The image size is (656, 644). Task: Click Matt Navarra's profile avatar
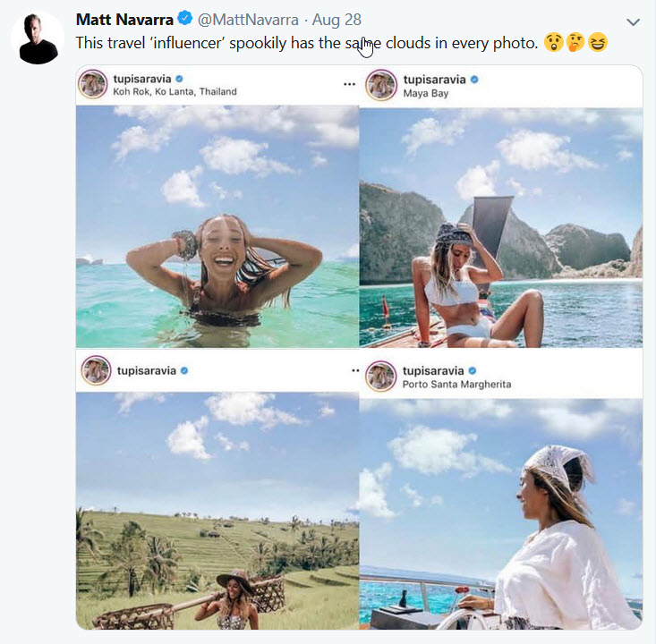(38, 38)
